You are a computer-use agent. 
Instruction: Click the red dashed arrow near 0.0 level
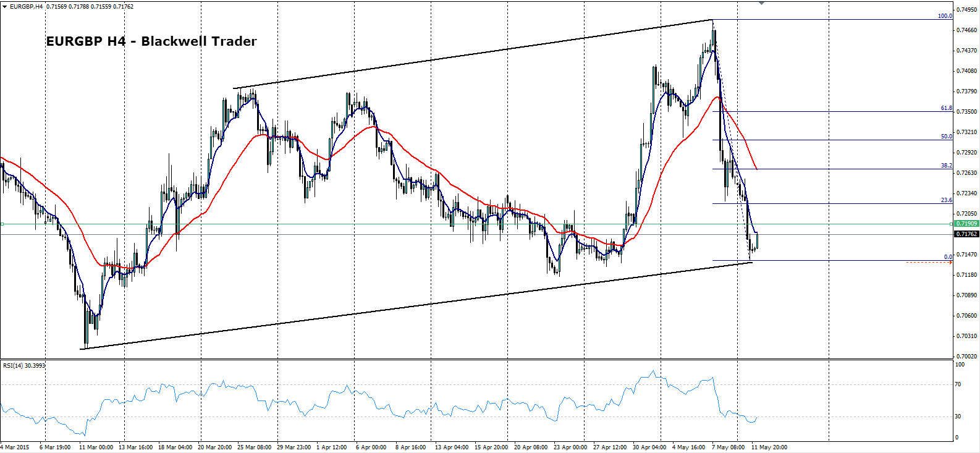click(929, 263)
